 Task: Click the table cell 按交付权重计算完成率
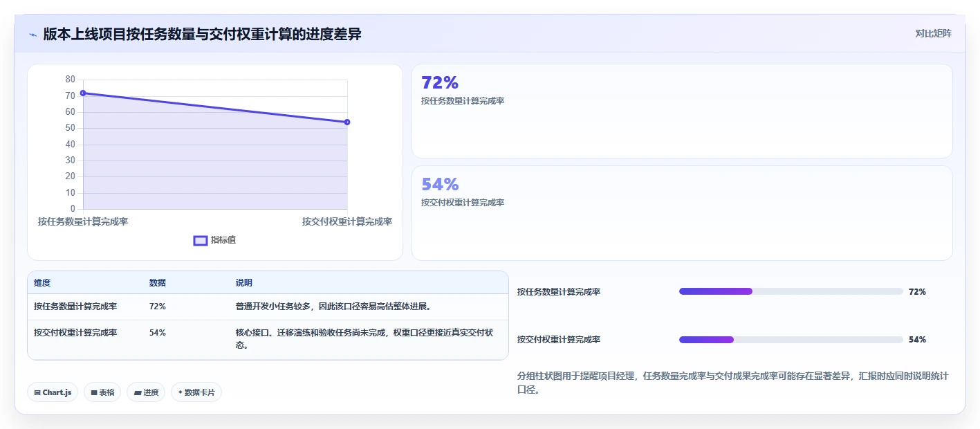[x=75, y=333]
